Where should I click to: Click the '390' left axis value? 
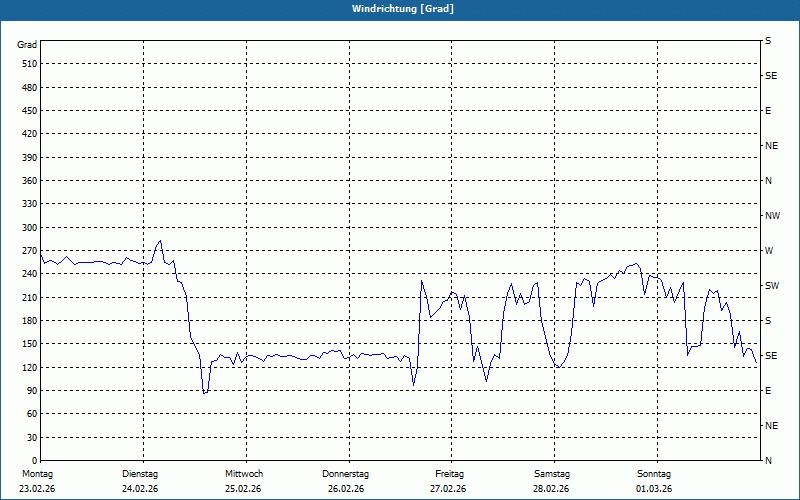pyautogui.click(x=30, y=158)
